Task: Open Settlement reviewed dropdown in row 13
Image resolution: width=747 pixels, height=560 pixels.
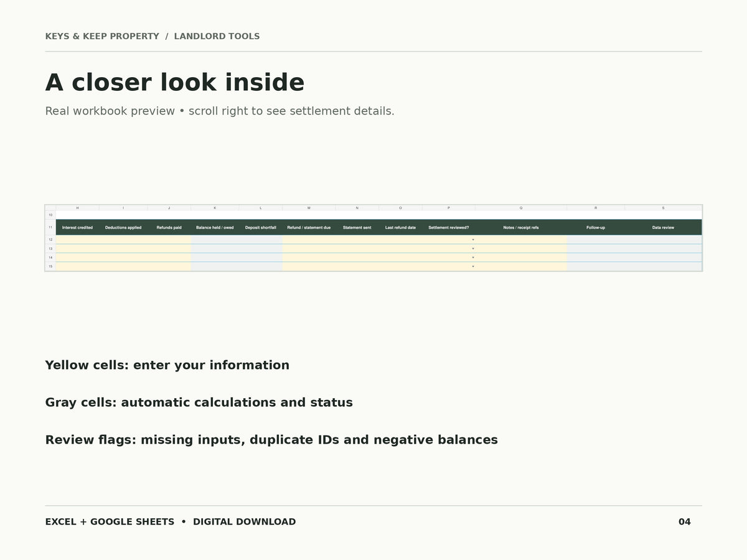Action: [472, 248]
